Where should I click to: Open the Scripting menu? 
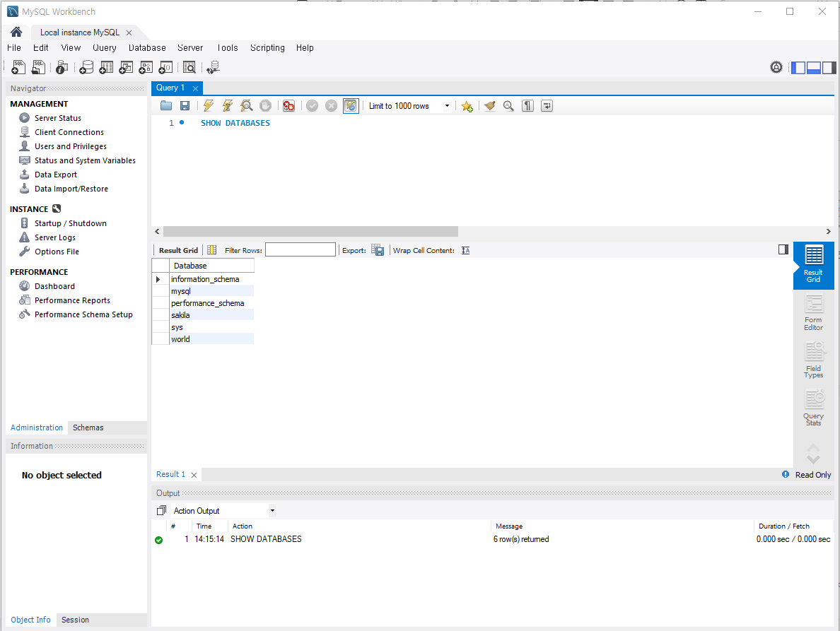tap(267, 47)
